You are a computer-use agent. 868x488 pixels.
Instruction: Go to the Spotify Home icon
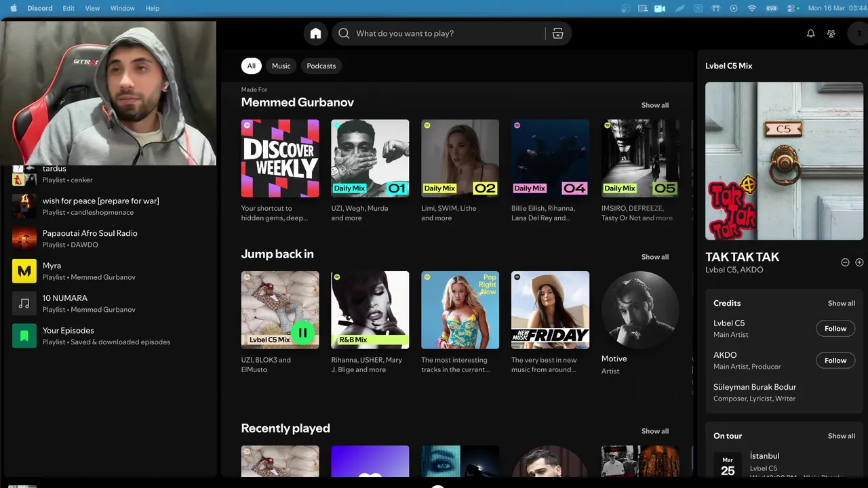(x=315, y=33)
